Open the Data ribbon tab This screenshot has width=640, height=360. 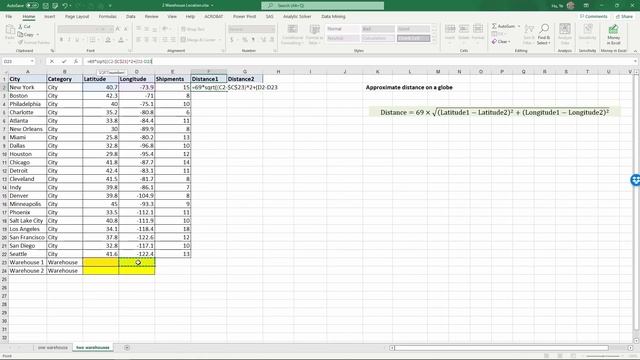point(131,16)
